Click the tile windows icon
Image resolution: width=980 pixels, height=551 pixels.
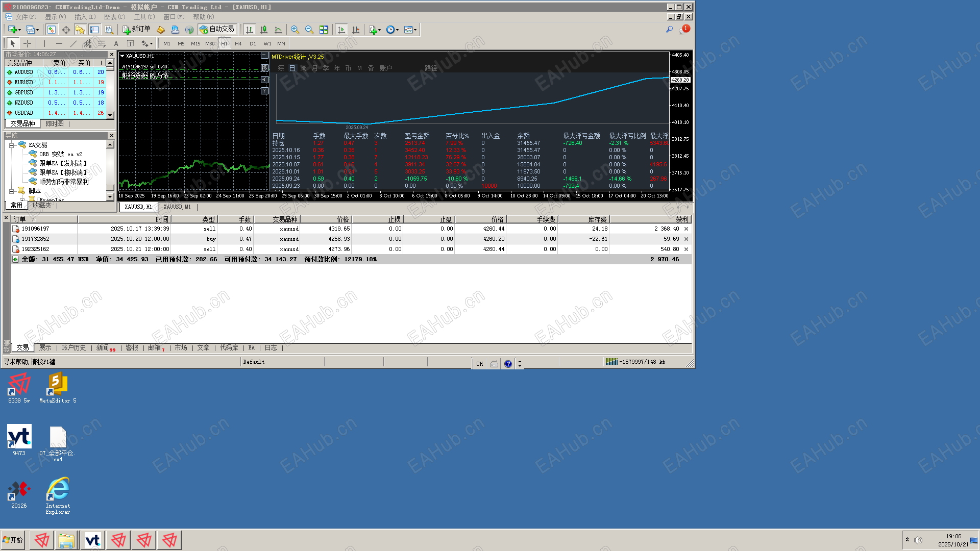click(324, 30)
